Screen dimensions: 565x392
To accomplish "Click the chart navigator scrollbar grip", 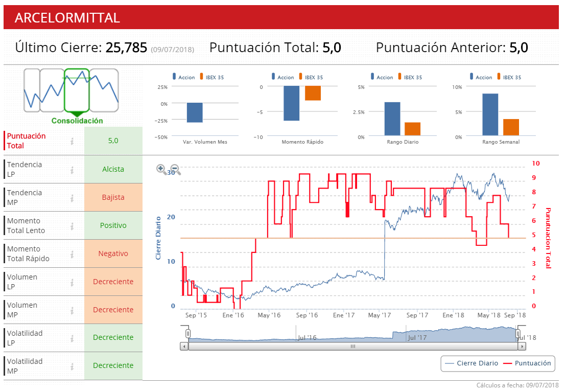I will (353, 346).
